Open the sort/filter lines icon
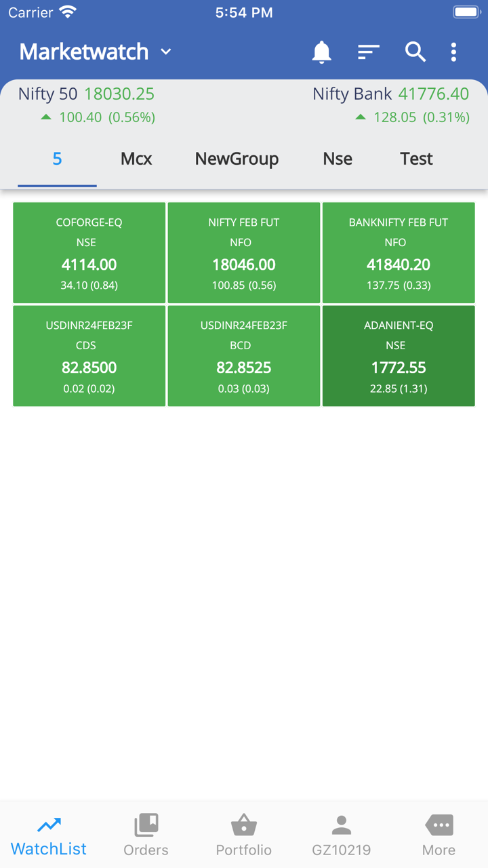This screenshot has width=488, height=868. click(368, 52)
